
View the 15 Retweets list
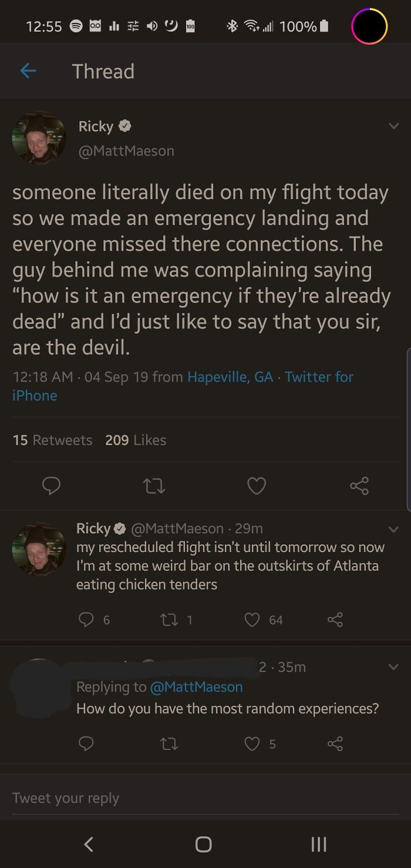(x=52, y=440)
